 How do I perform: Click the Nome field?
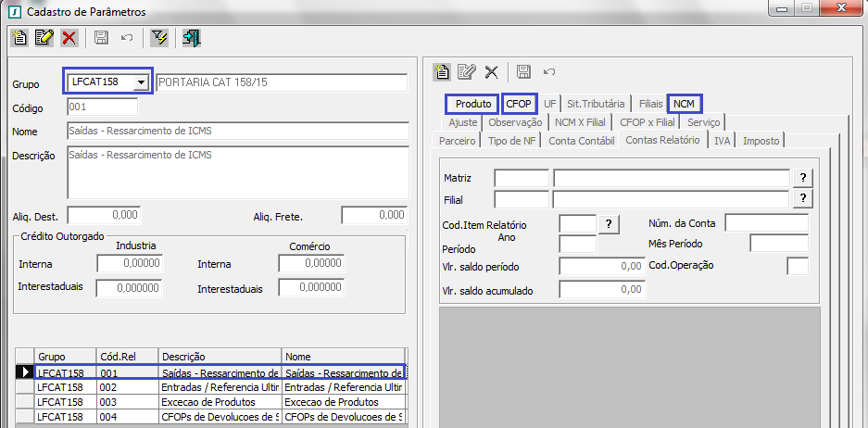[238, 132]
